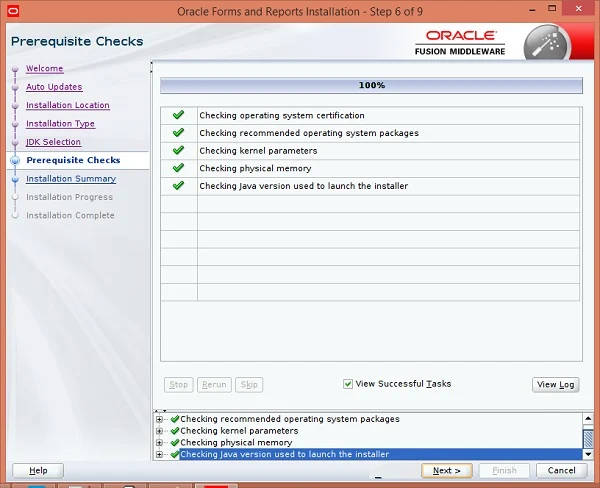This screenshot has width=600, height=488.
Task: Click the log tree scrollbar thumb
Action: [x=588, y=439]
